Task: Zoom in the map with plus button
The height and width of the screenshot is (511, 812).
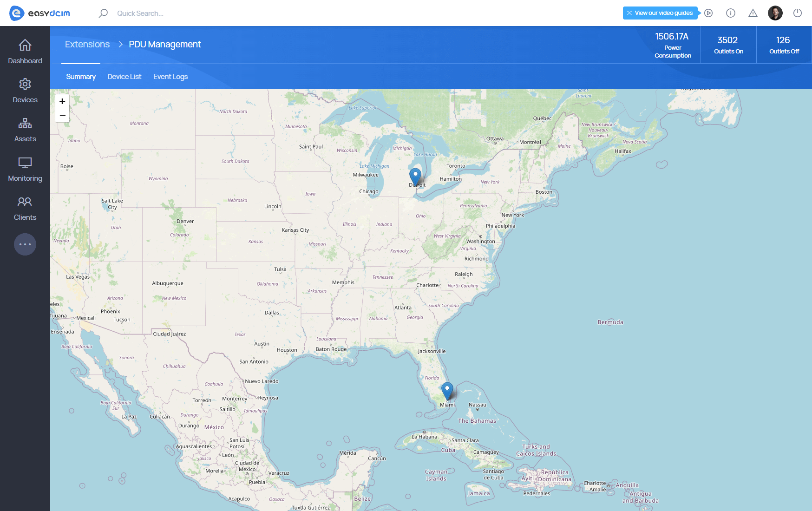Action: tap(62, 101)
